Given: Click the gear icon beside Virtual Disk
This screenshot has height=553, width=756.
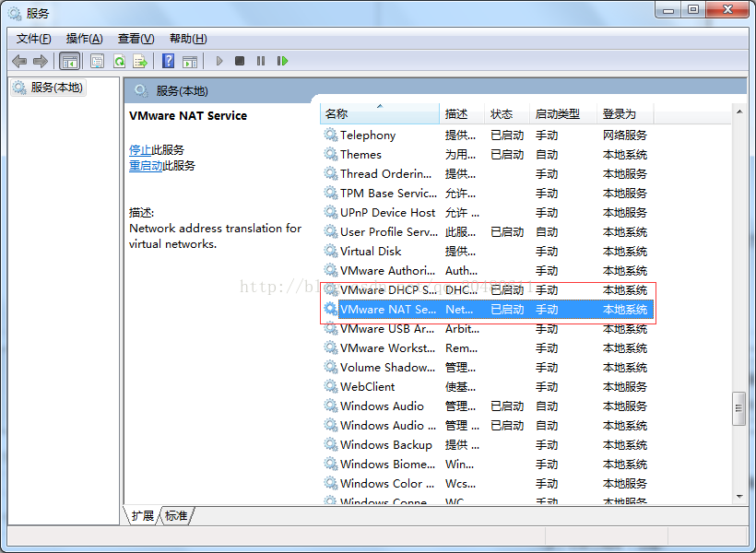Looking at the screenshot, I should pos(330,251).
